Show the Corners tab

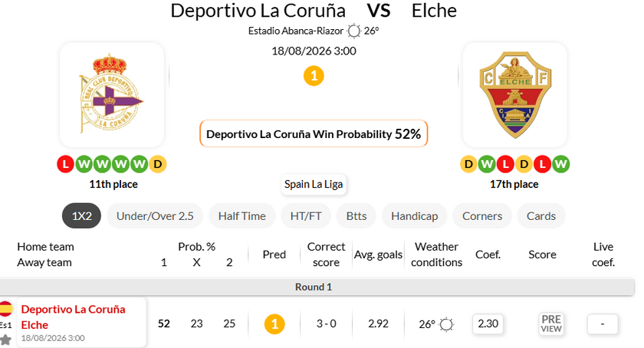tap(482, 215)
